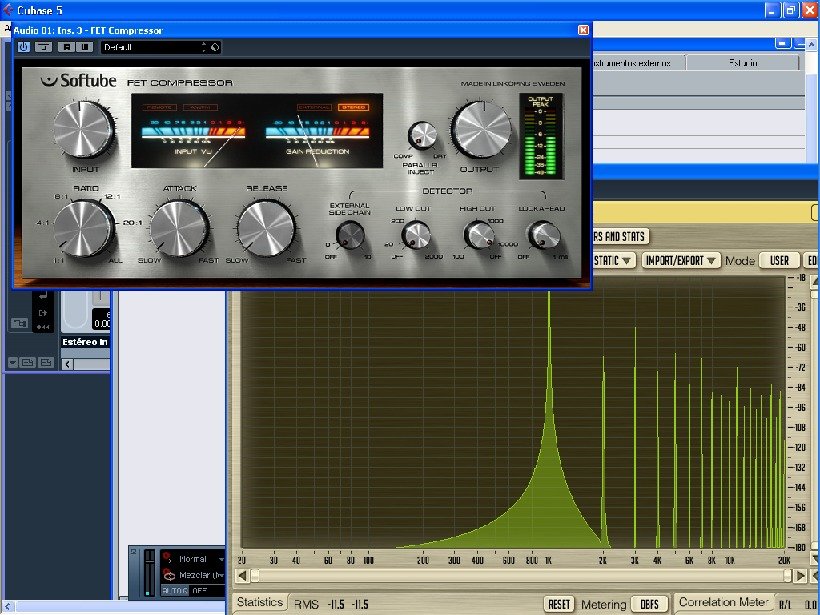Click the EXTERNAL SIDE CHAIN knob

pos(350,235)
